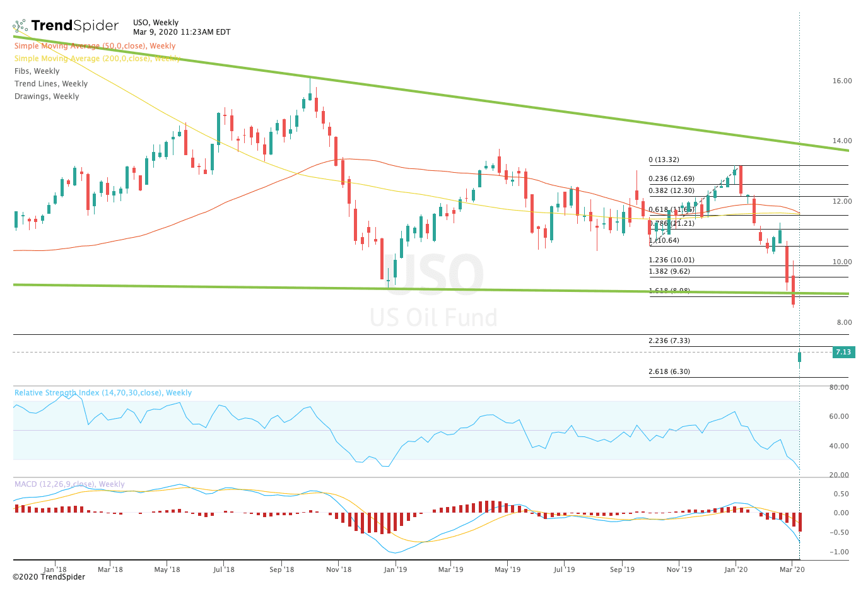Click the RSI 60.00 axis value
Screen dimensions: 868x589
tap(839, 416)
